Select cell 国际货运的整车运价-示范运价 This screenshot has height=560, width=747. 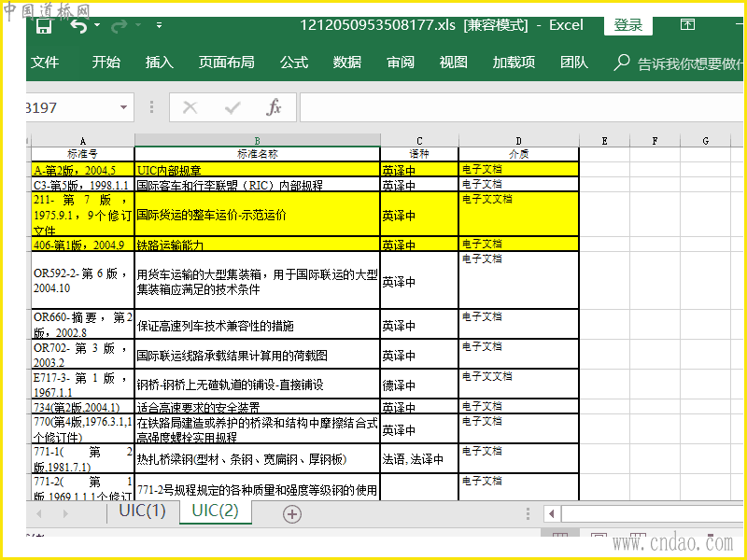pyautogui.click(x=258, y=215)
